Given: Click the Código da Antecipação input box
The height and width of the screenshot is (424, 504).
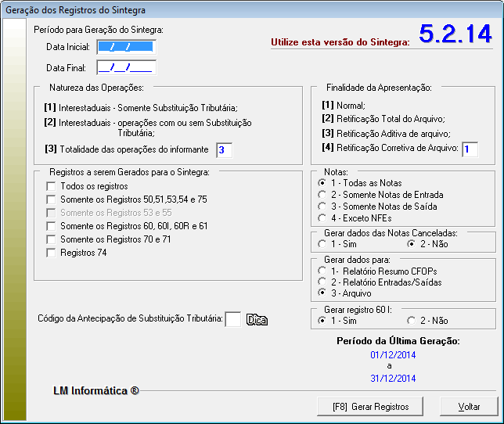Looking at the screenshot, I should (232, 319).
